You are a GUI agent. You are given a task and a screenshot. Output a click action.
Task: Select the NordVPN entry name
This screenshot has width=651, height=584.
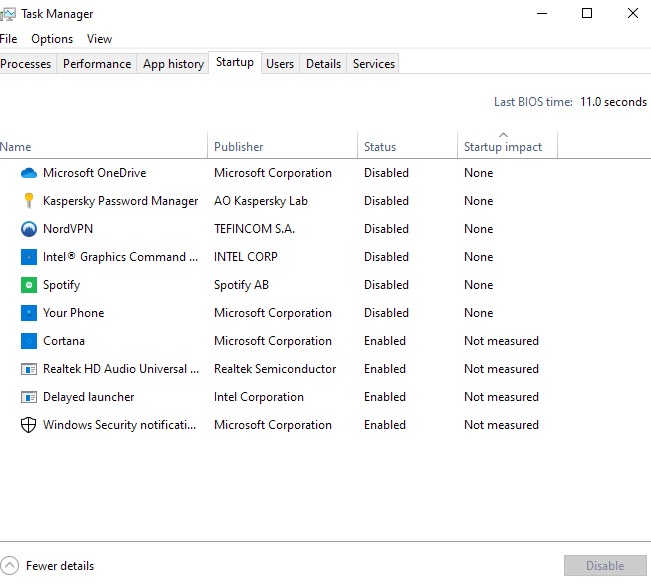click(68, 229)
